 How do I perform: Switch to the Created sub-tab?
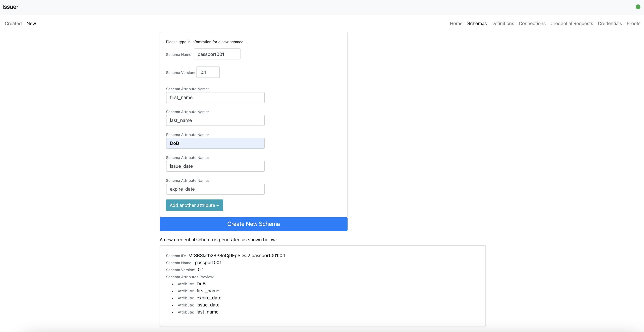[13, 24]
